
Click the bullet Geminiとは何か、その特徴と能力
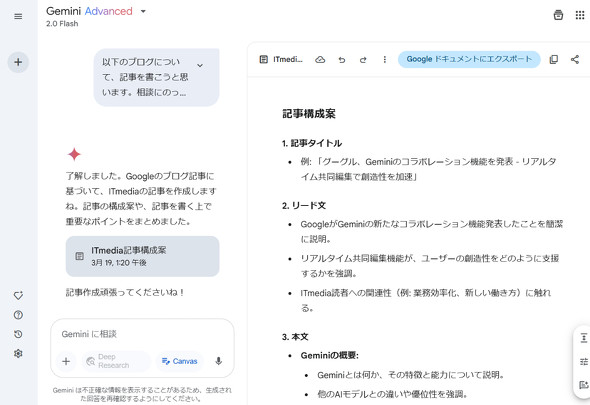point(411,375)
